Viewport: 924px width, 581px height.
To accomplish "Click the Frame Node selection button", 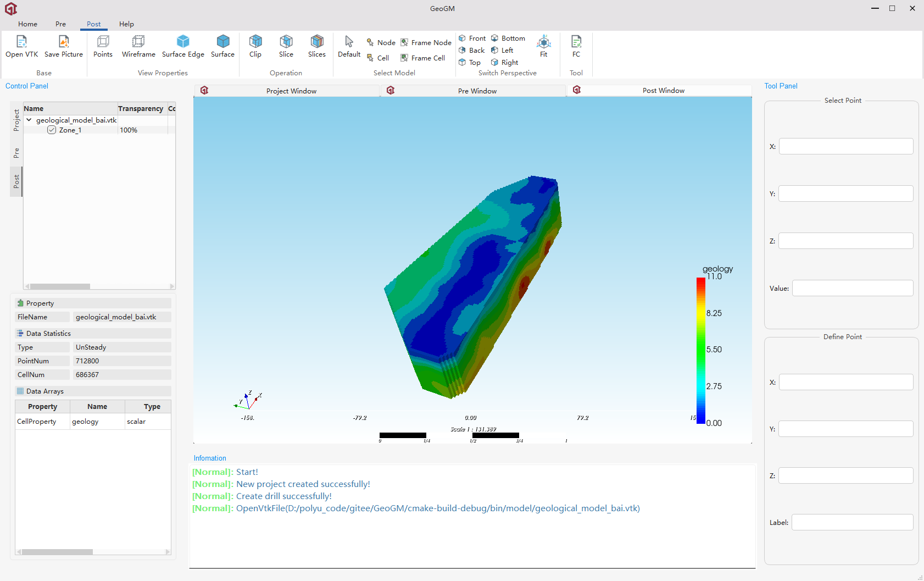I will (x=426, y=43).
